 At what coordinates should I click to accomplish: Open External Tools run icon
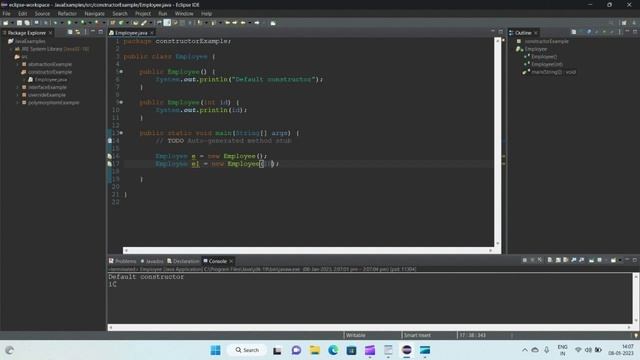click(97, 23)
